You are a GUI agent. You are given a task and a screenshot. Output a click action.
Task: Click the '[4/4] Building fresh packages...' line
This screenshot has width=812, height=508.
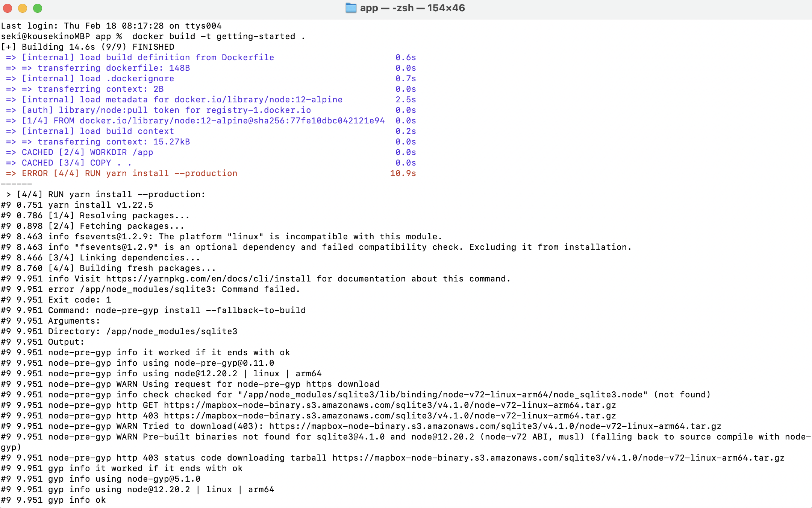(x=108, y=268)
